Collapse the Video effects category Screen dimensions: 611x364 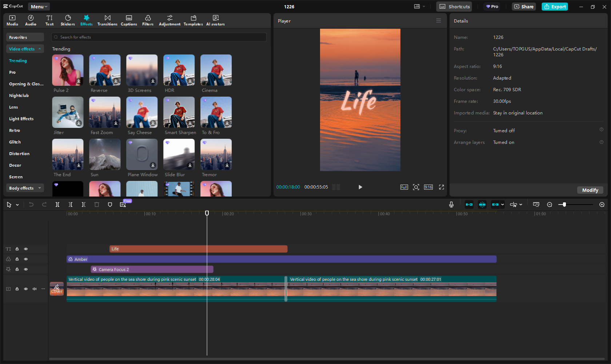click(x=39, y=49)
